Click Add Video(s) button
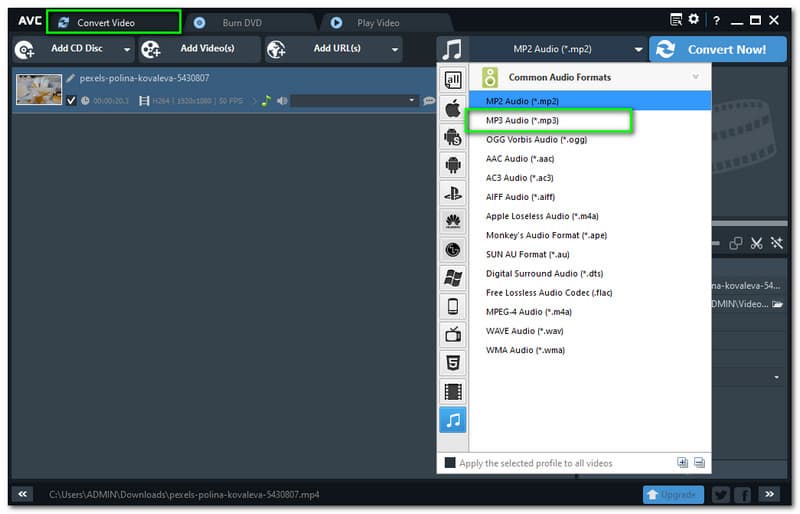Screen dimensions: 800x514 pyautogui.click(x=199, y=49)
